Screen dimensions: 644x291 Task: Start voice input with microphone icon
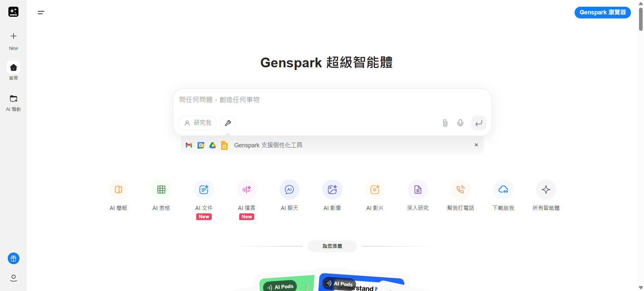click(461, 123)
